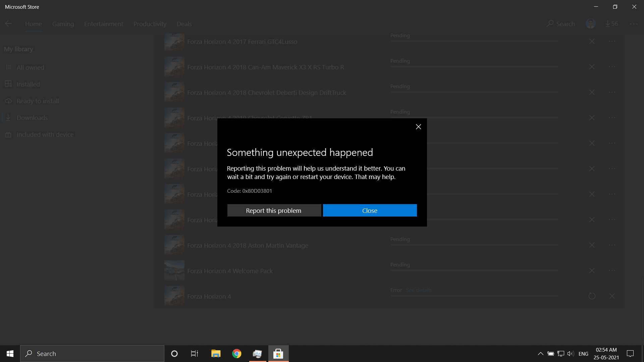
Task: Click the All owned sidebar icon
Action: 8,67
